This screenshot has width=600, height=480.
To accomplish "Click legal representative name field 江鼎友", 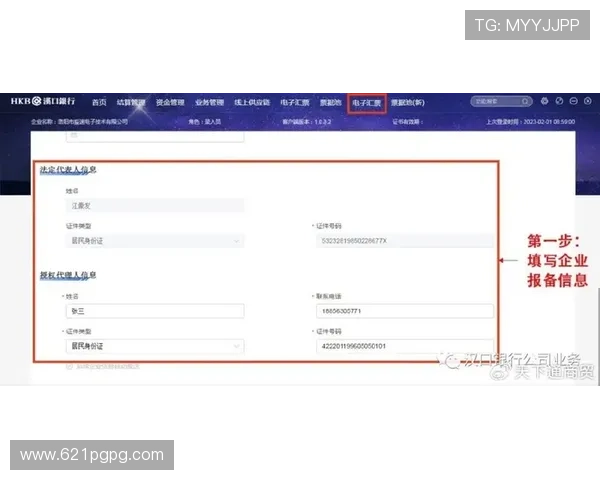I will [155, 206].
